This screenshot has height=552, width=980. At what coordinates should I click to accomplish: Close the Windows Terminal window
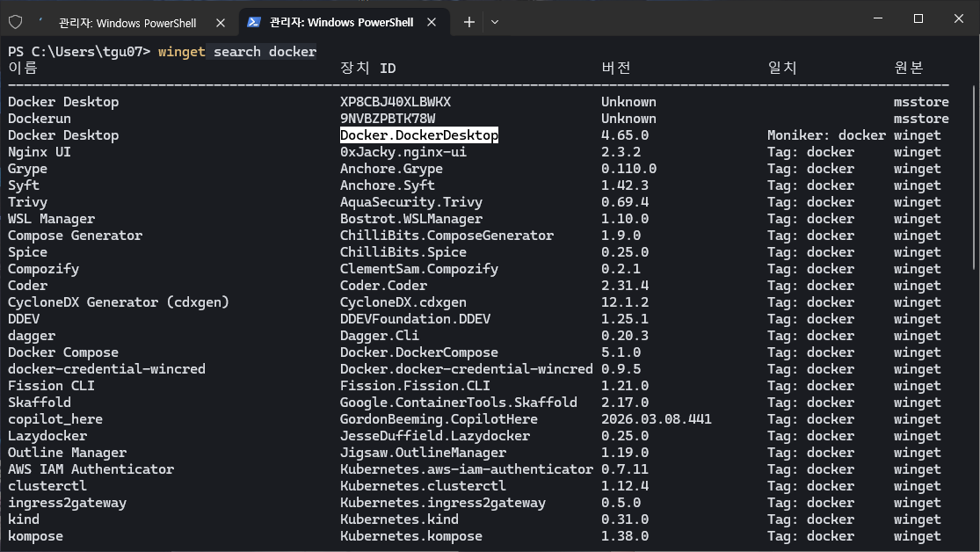959,18
